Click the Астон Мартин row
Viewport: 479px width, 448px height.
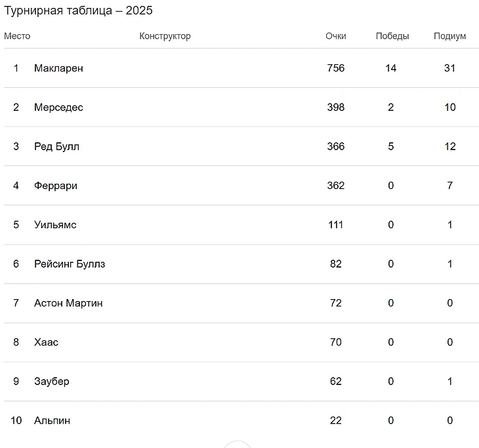tap(68, 303)
